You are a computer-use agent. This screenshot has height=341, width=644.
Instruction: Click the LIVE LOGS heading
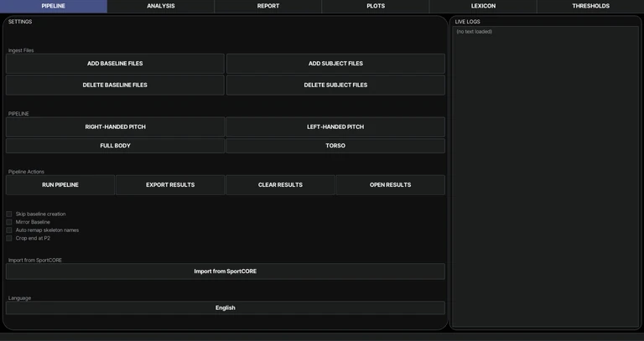click(x=467, y=22)
